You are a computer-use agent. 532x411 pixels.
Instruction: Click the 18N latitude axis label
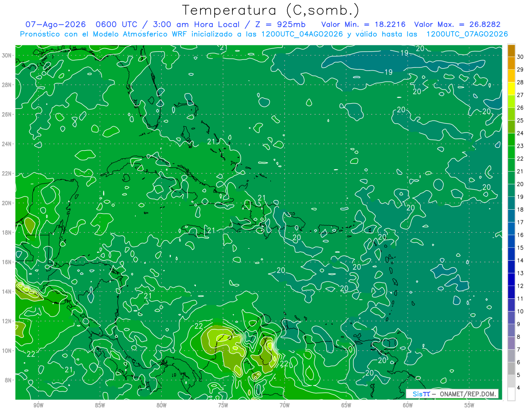[x=8, y=232]
